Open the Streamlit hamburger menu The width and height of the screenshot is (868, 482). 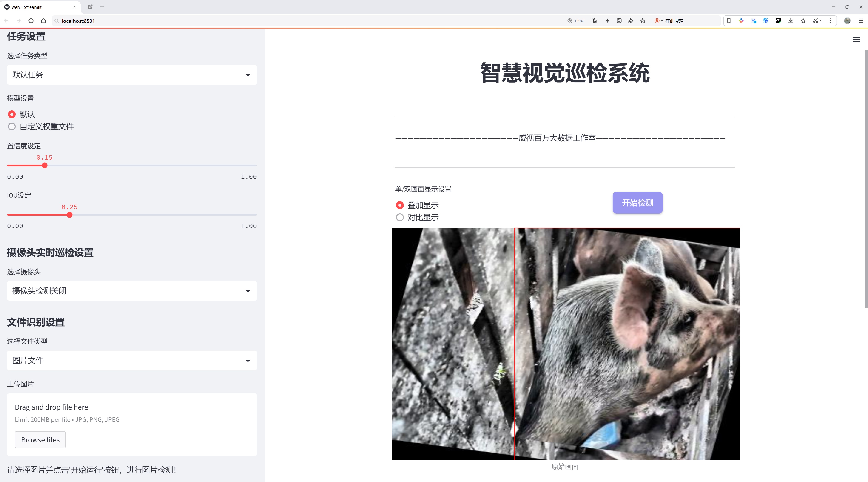point(856,40)
